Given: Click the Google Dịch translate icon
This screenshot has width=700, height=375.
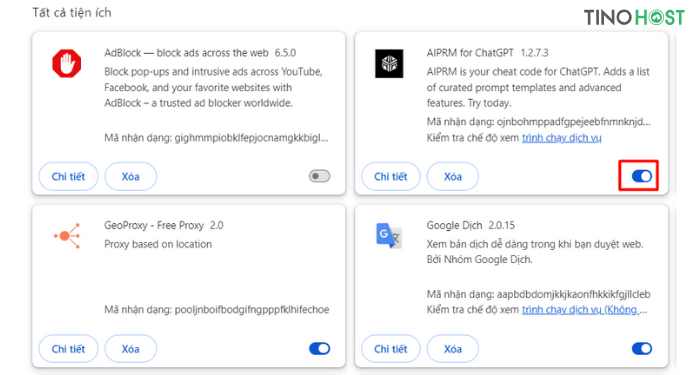Looking at the screenshot, I should (x=389, y=235).
